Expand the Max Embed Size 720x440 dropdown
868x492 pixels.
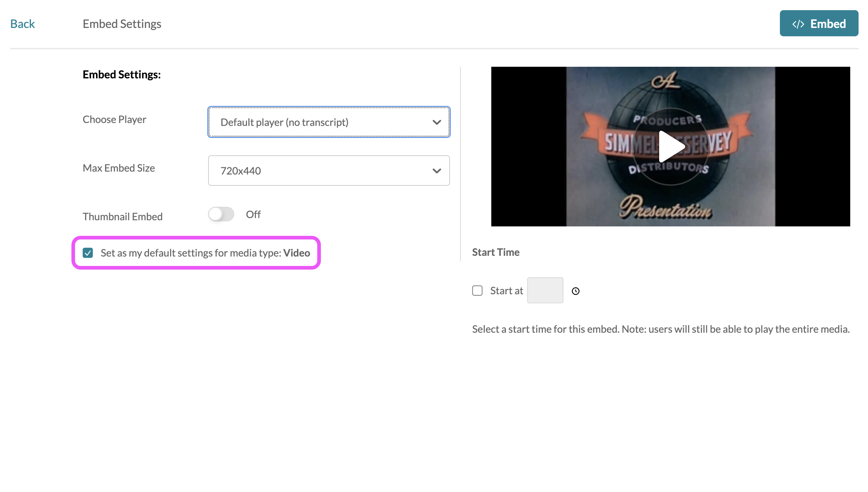(328, 171)
